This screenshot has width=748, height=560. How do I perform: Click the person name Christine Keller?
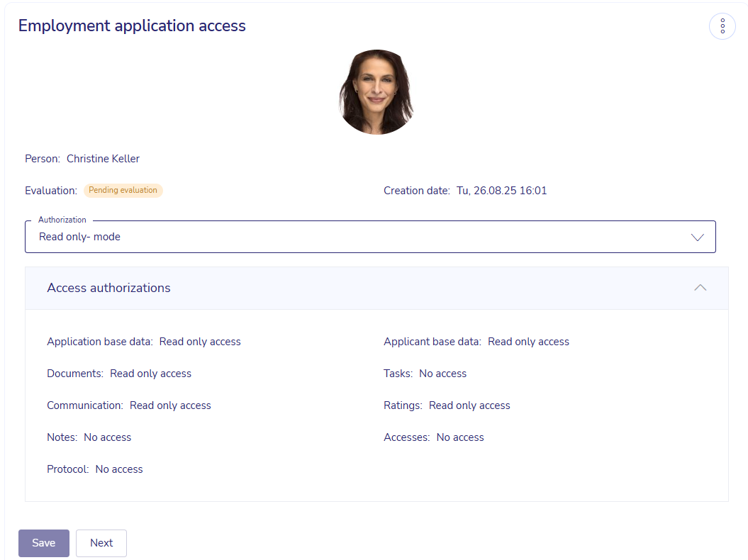[103, 159]
